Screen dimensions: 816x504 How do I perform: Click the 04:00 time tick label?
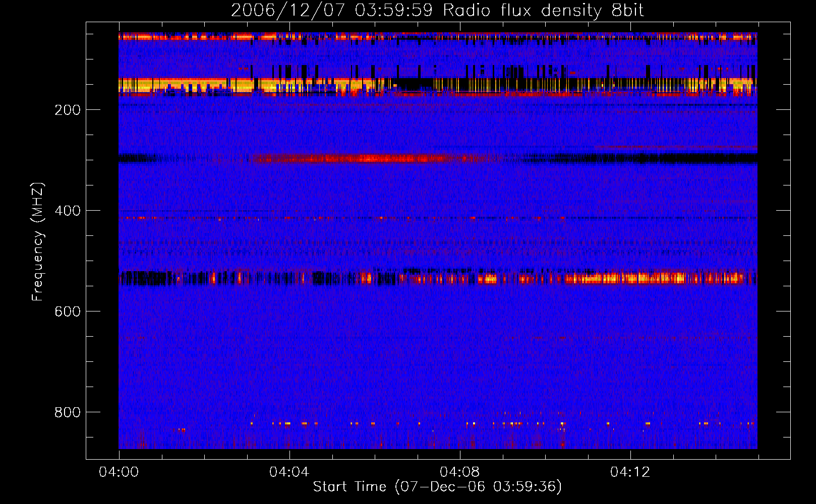[119, 472]
